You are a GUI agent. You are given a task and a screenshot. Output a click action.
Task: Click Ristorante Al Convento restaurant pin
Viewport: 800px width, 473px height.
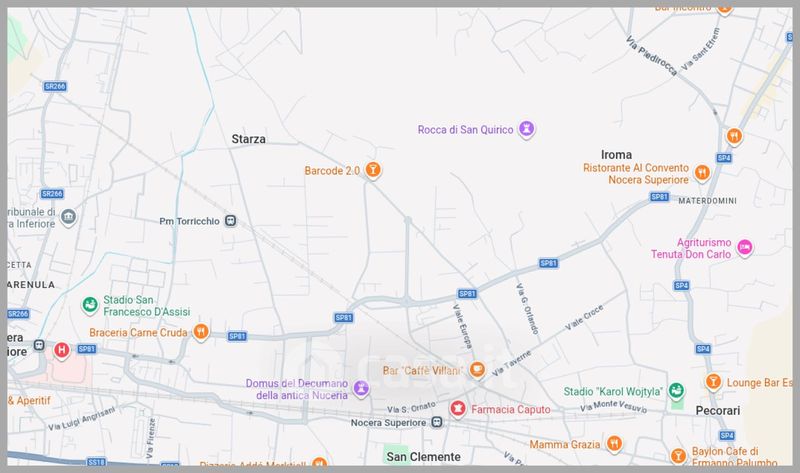[703, 172]
